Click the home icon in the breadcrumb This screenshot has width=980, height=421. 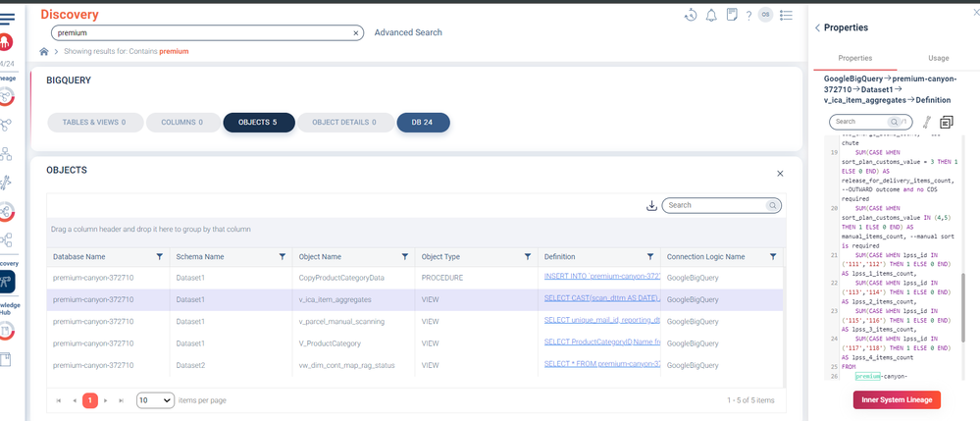pyautogui.click(x=44, y=51)
